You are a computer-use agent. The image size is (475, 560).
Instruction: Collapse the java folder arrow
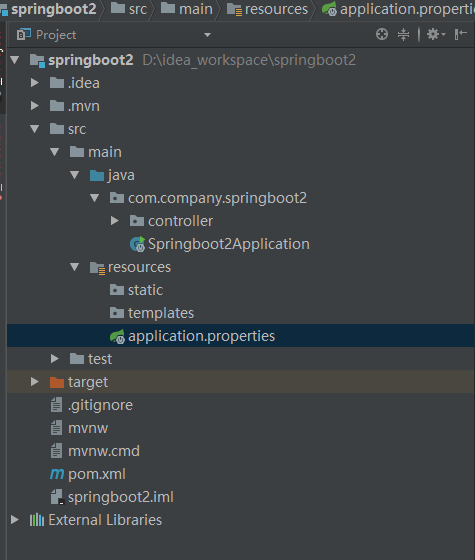coord(75,175)
